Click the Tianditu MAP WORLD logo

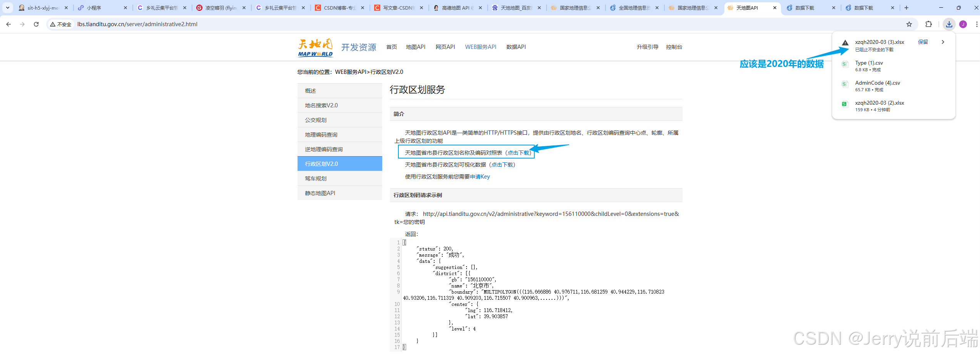315,48
